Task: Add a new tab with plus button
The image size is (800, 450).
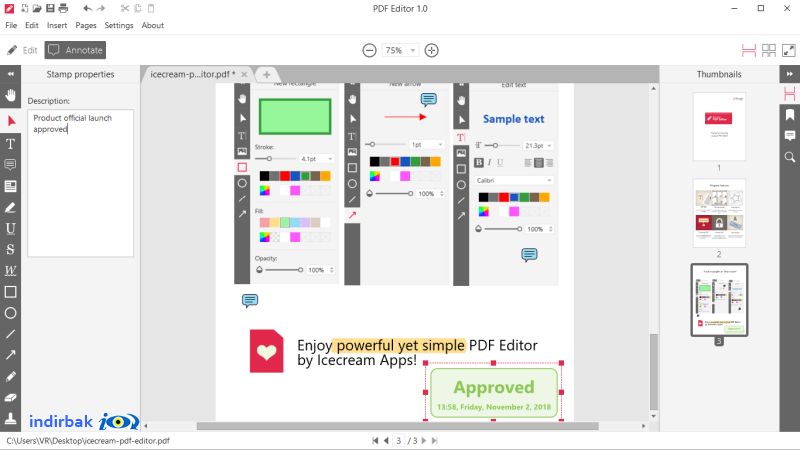Action: pos(266,74)
